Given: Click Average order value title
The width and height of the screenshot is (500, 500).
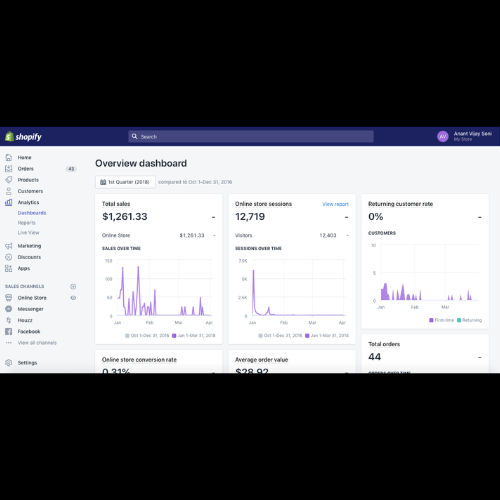Looking at the screenshot, I should pos(262,360).
